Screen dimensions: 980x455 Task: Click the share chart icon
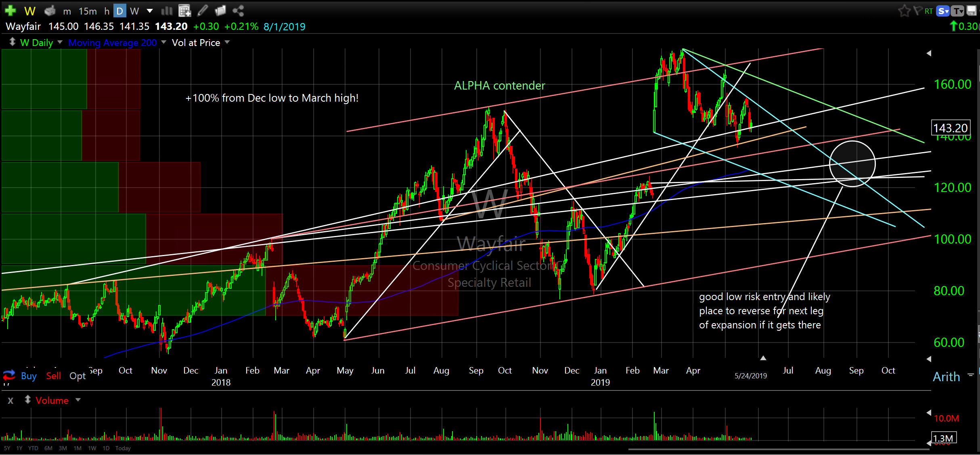pyautogui.click(x=238, y=10)
